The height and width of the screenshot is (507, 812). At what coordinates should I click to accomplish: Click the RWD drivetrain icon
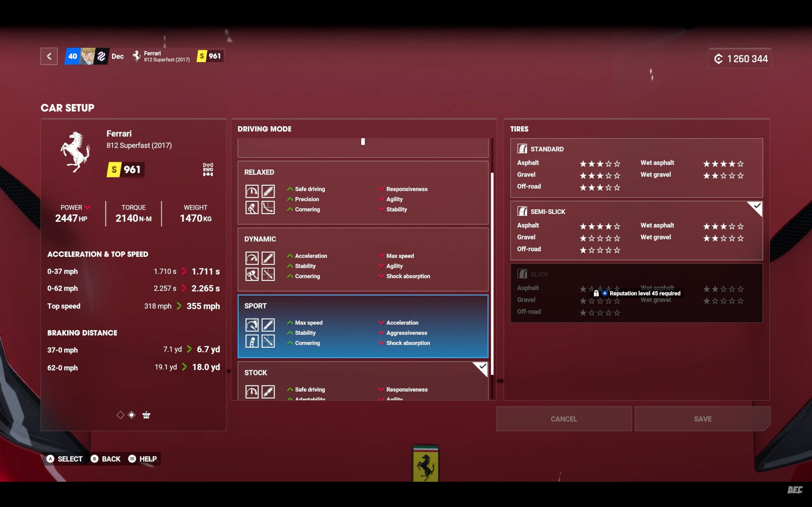208,169
